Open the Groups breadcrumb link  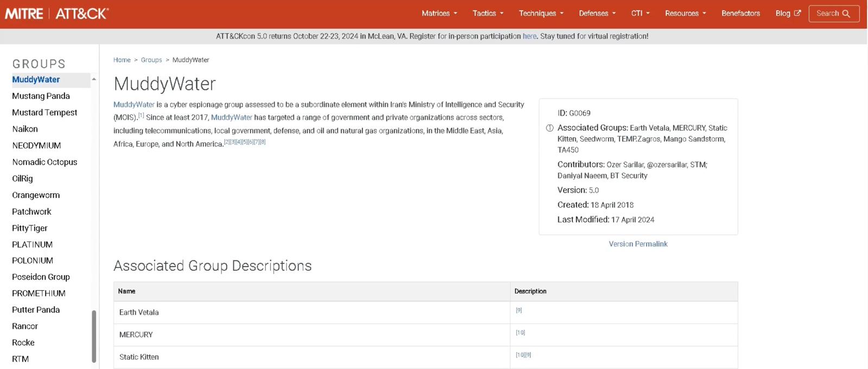point(151,60)
